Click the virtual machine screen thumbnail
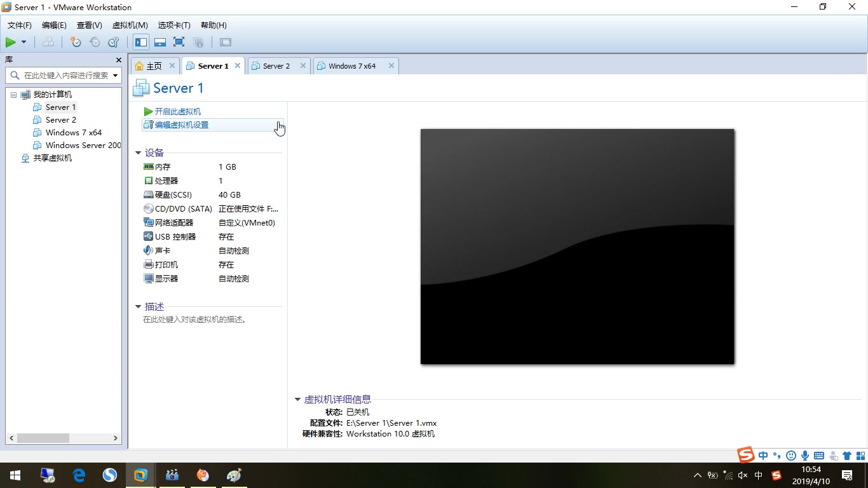The image size is (868, 488). 577,247
